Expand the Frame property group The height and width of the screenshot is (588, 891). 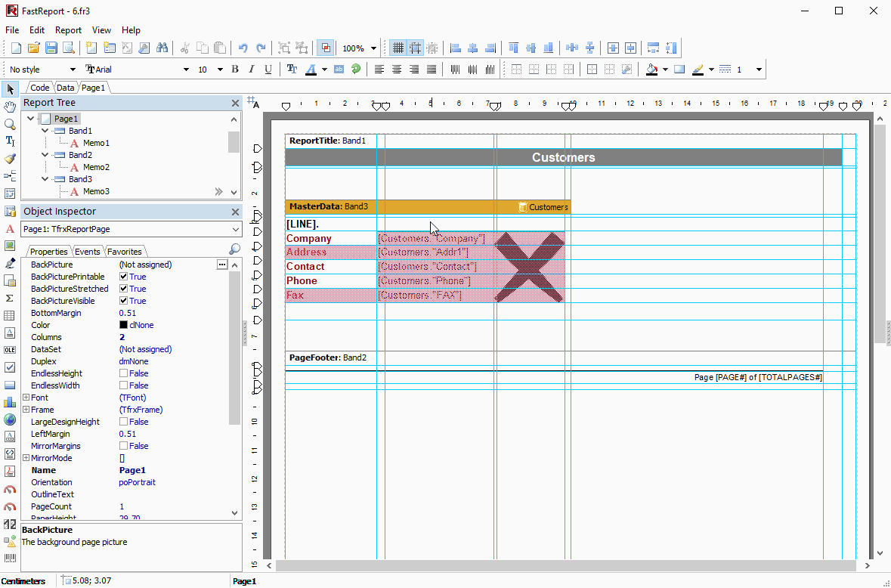click(26, 410)
